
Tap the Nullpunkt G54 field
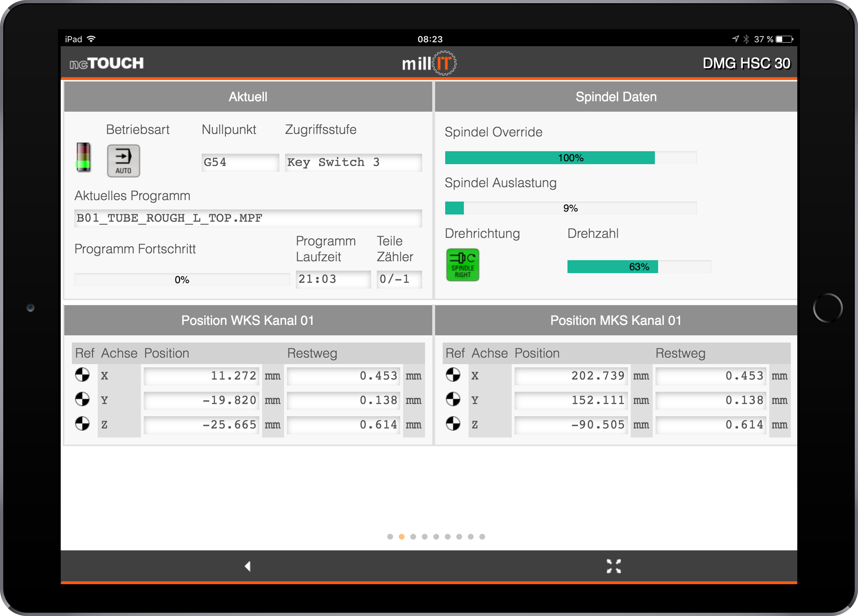tap(240, 162)
